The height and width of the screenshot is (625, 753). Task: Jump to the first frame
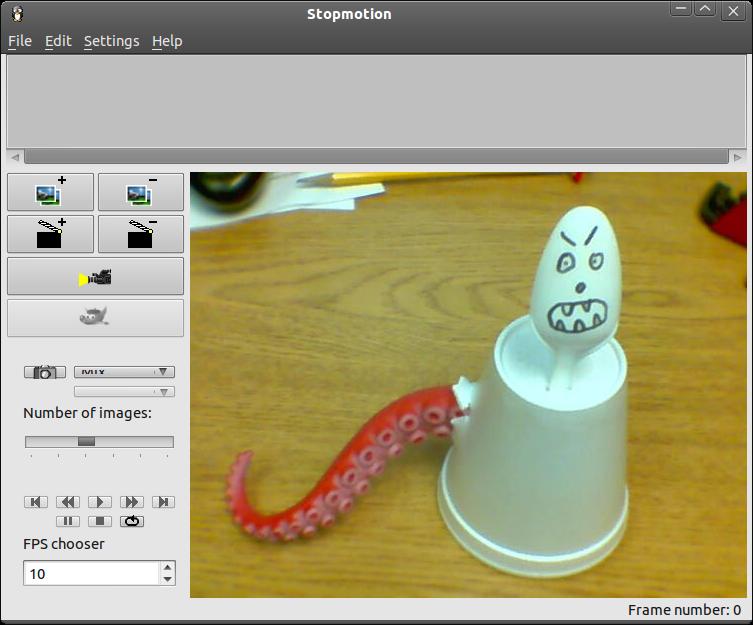click(36, 502)
